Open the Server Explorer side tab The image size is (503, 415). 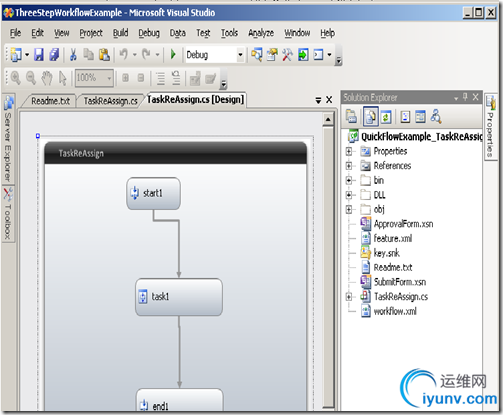(8, 138)
